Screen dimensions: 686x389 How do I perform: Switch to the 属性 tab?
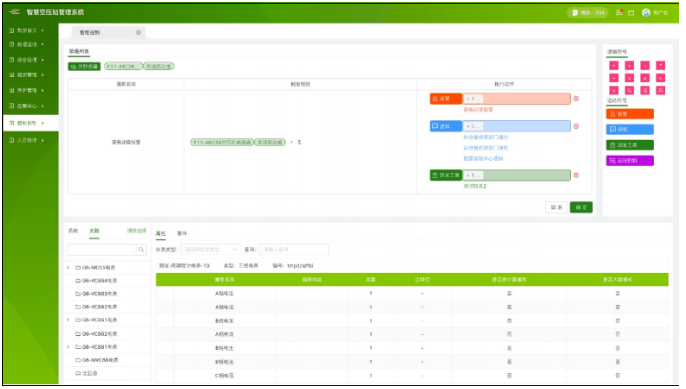point(161,234)
